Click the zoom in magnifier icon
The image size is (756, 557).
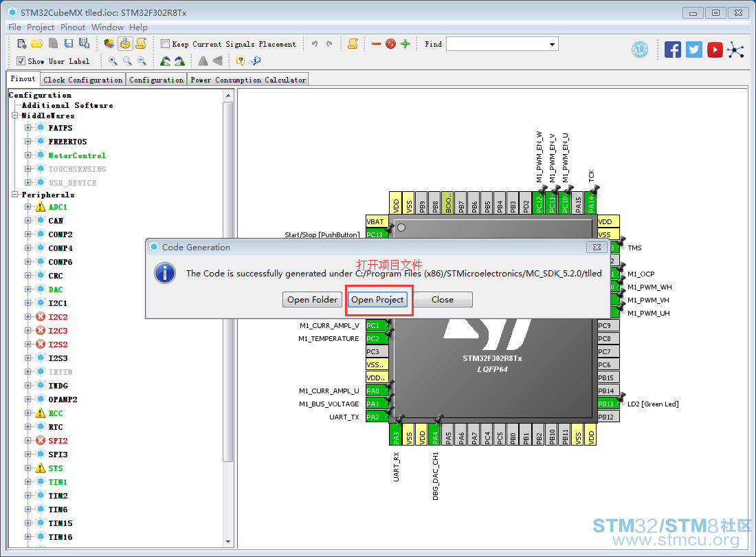click(x=113, y=61)
